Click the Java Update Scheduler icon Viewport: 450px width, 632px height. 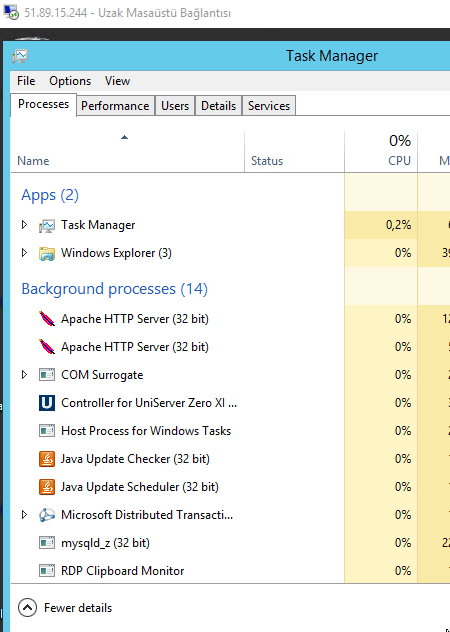pos(47,487)
